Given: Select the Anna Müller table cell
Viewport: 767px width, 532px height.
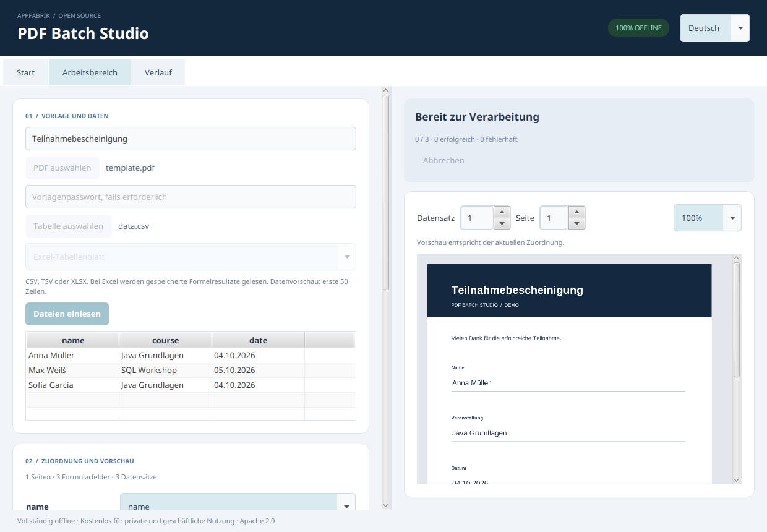Looking at the screenshot, I should (72, 355).
